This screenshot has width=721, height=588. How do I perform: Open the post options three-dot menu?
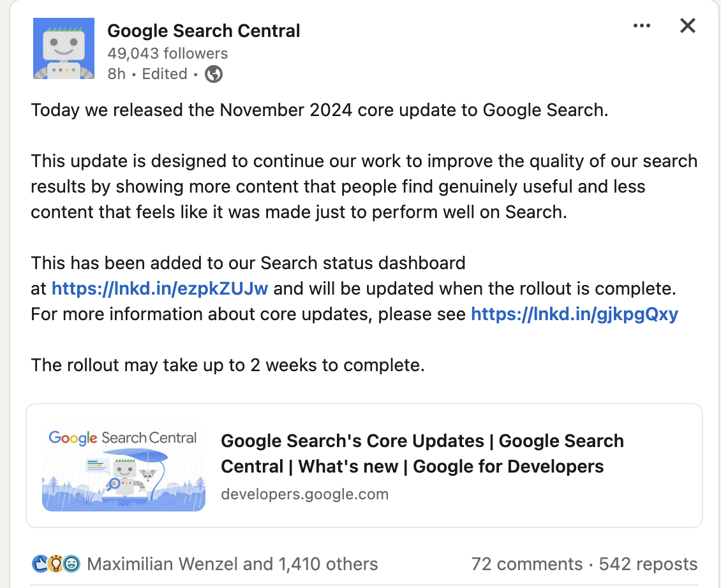[x=642, y=26]
